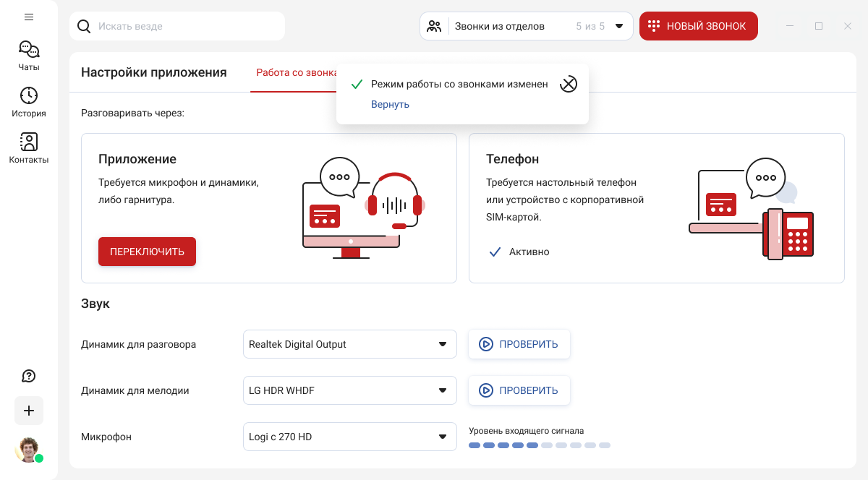Dismiss the notification with the X icon
868x480 pixels.
point(569,84)
